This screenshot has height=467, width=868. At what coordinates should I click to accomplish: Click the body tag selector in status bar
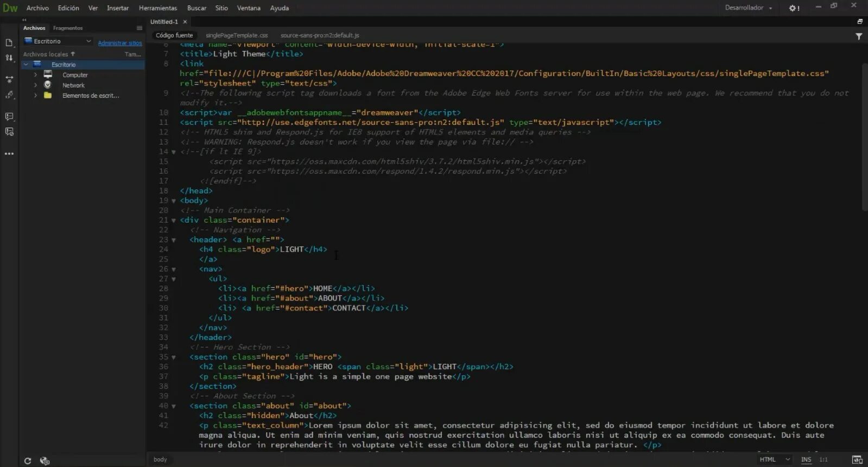(x=160, y=459)
